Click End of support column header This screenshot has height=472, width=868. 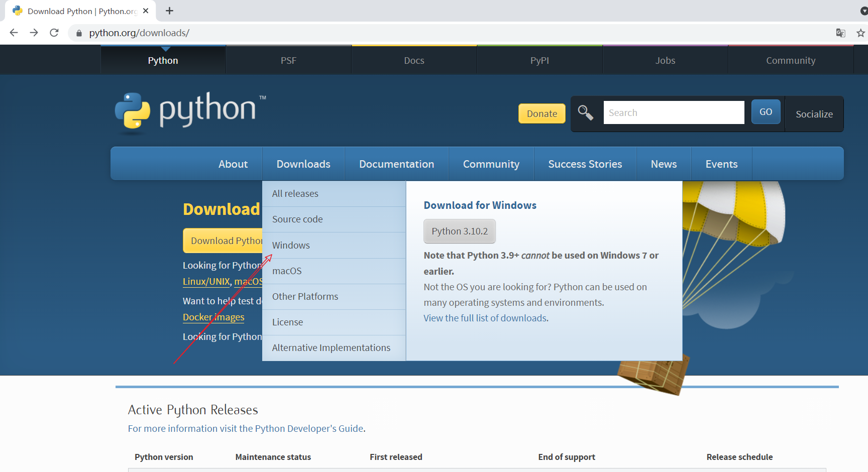[567, 457]
